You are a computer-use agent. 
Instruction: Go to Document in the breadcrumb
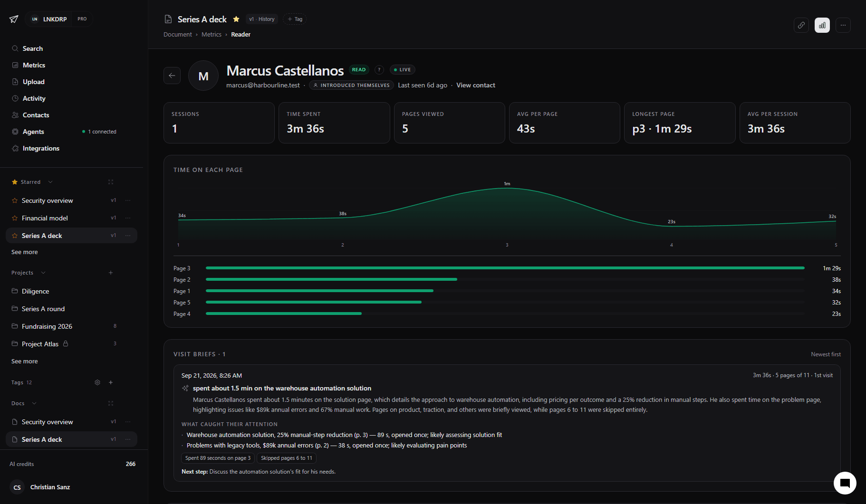(178, 35)
